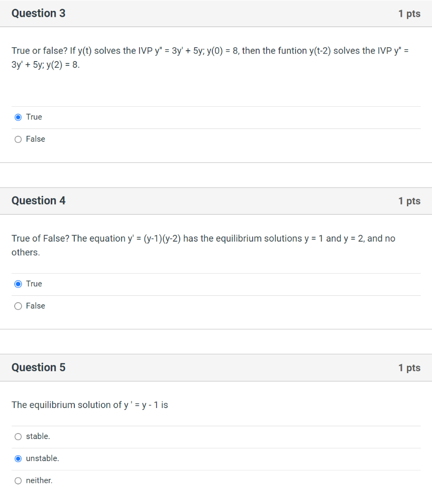
Task: Click the 1 pts label for Question 5
Action: click(x=410, y=368)
